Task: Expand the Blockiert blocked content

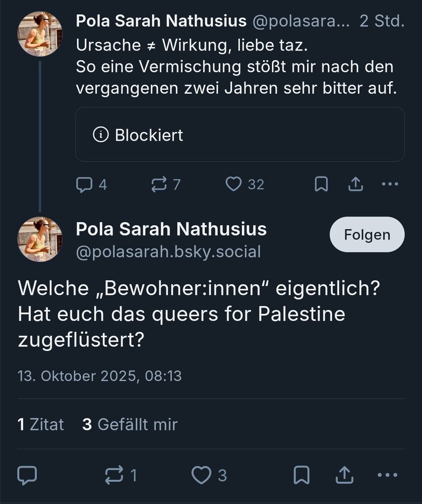Action: (240, 135)
